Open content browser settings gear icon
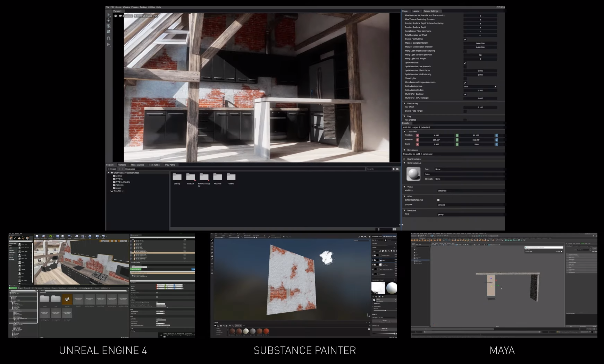 (x=397, y=169)
